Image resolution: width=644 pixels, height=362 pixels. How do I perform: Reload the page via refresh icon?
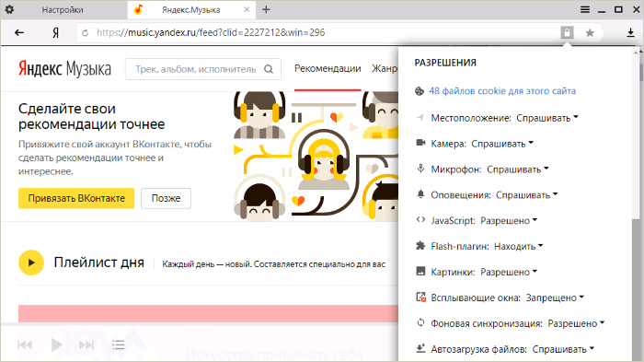85,33
